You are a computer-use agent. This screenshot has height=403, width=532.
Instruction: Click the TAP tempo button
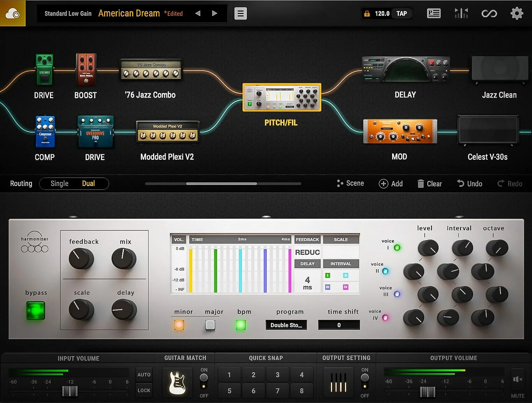pos(402,14)
